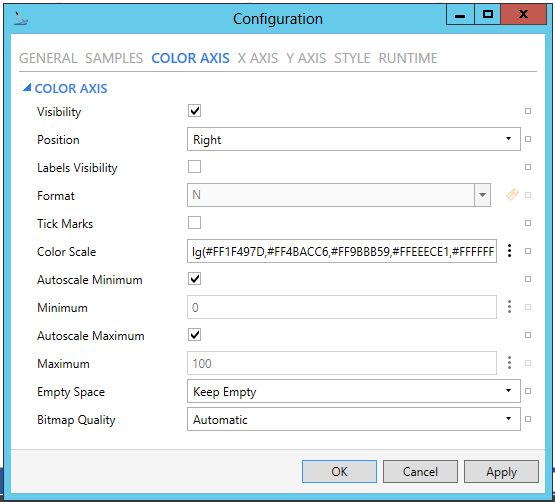Image resolution: width=555 pixels, height=502 pixels.
Task: Click the Apply button
Action: (501, 472)
